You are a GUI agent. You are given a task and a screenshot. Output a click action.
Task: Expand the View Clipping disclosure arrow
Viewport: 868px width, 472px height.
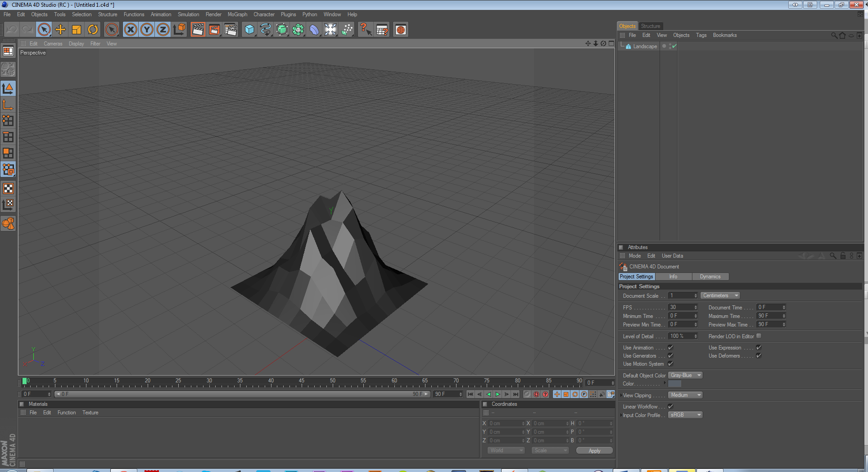(x=621, y=395)
